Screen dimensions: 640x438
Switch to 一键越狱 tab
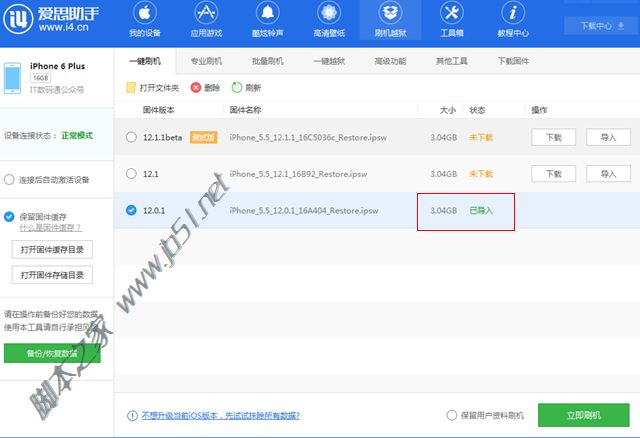[x=329, y=61]
